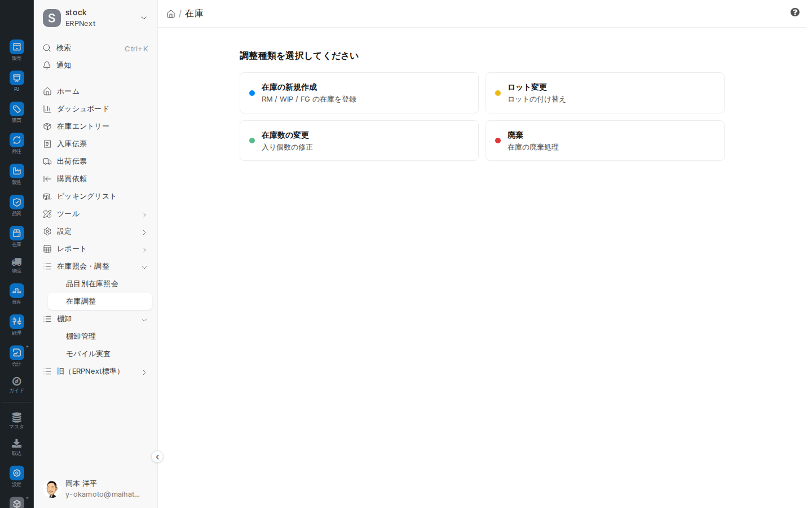The width and height of the screenshot is (812, 508).
Task: Go to ホーム in sidebar
Action: pos(96,91)
